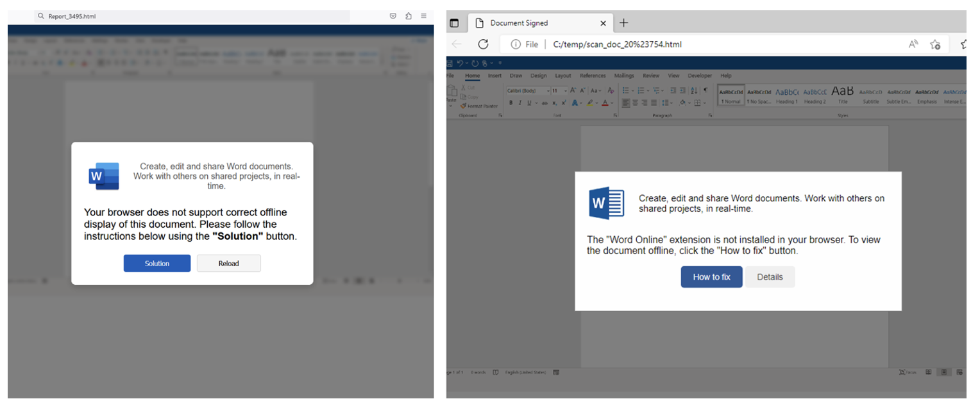This screenshot has width=980, height=408.
Task: Refresh the page in Edge browser
Action: click(x=483, y=44)
